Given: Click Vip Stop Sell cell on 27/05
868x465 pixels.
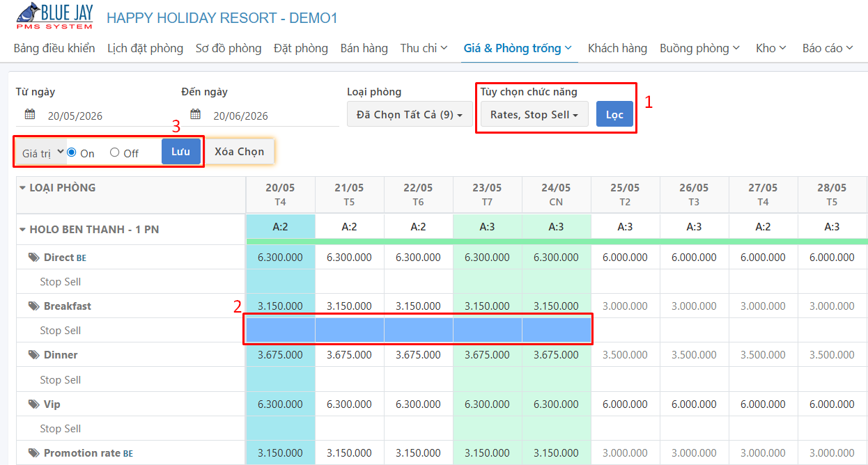Looking at the screenshot, I should coord(764,429).
